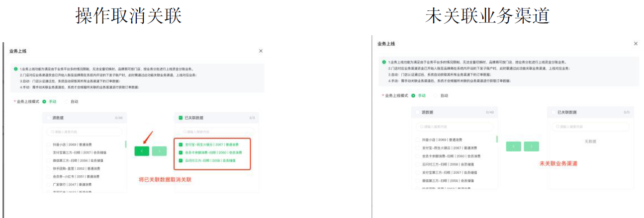Image resolution: width=644 pixels, height=218 pixels.
Task: Check 会员券-小红书 | 2051 checkbox
Action: tap(49, 176)
